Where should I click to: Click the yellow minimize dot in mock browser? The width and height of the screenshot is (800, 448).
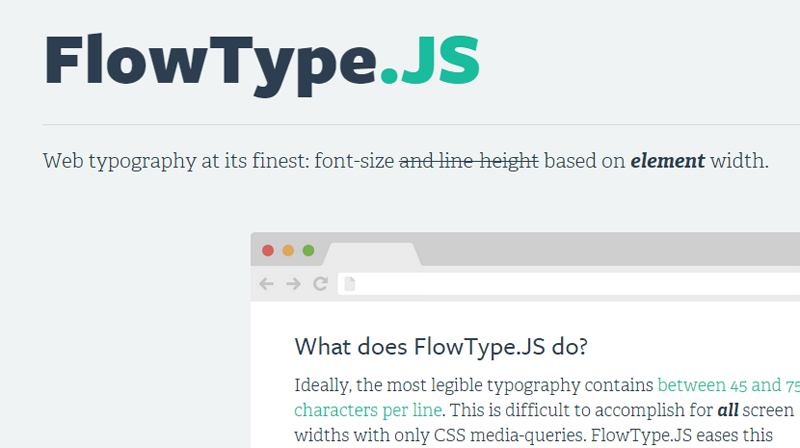coord(288,250)
